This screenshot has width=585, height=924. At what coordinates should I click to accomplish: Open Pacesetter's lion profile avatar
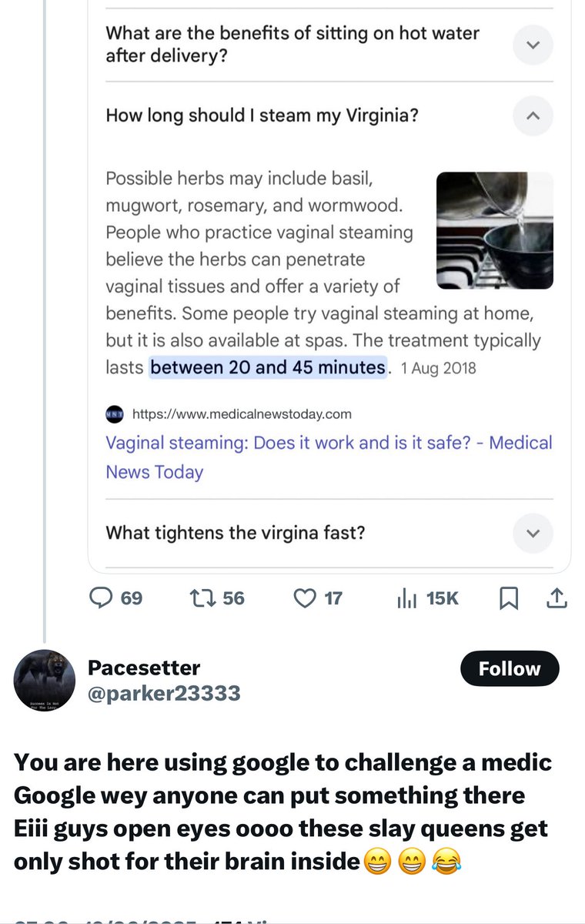point(45,679)
